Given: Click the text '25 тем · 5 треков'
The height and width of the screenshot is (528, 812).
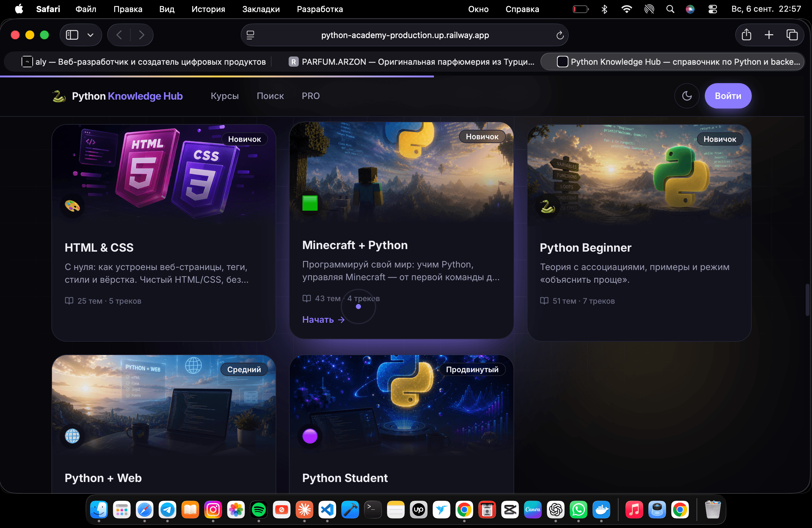Looking at the screenshot, I should pos(109,301).
